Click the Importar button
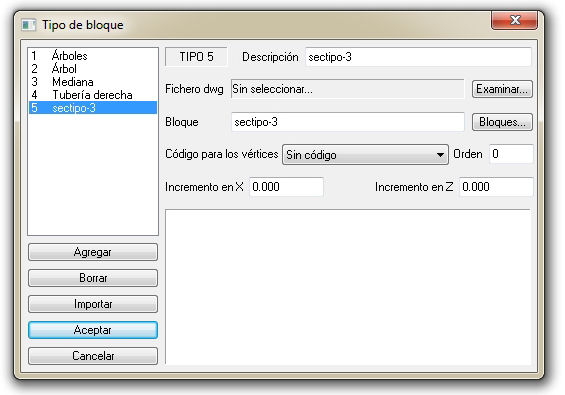 (x=93, y=304)
